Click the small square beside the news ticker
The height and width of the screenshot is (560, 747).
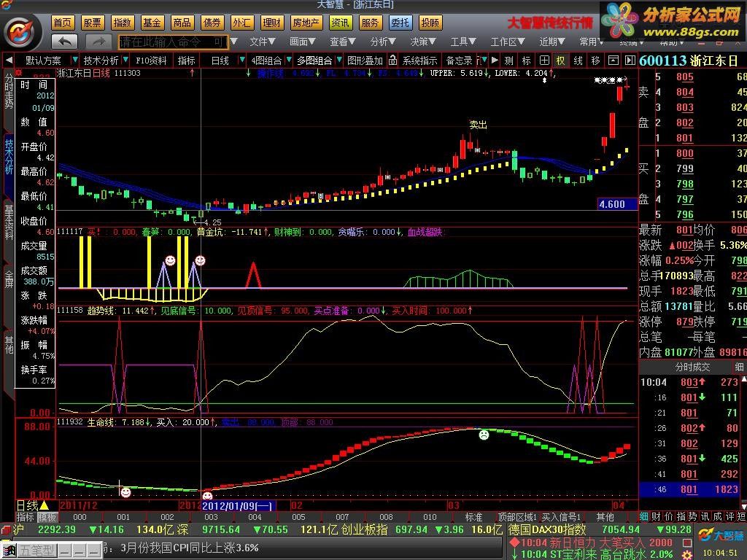click(x=686, y=542)
